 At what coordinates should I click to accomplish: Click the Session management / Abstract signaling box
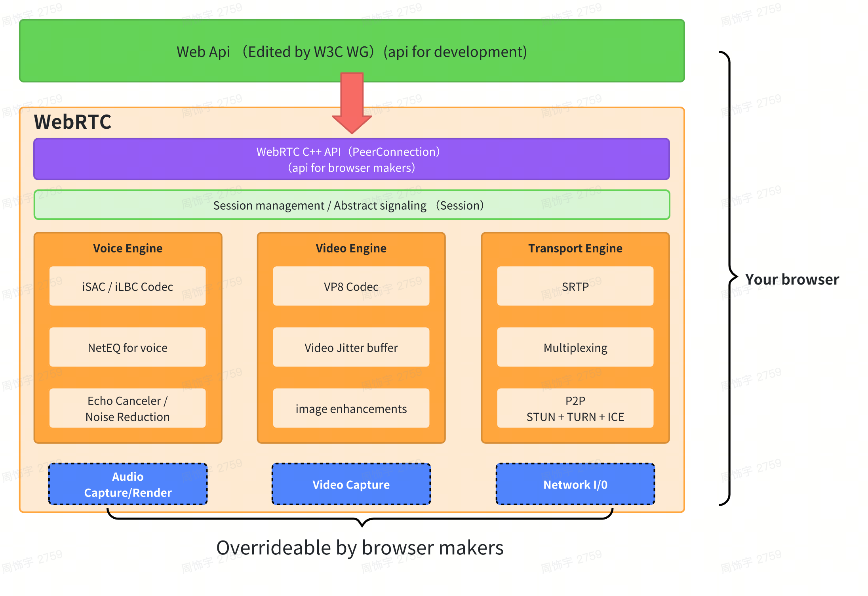pos(352,205)
